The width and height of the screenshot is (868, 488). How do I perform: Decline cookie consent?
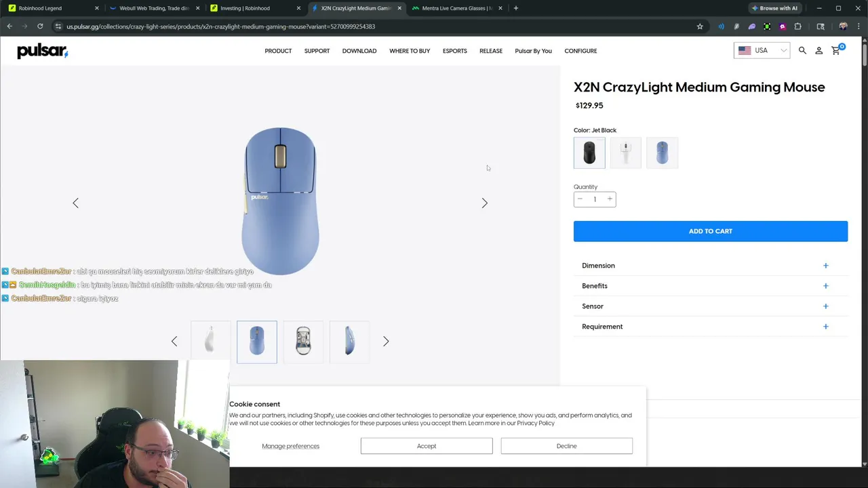pyautogui.click(x=566, y=446)
